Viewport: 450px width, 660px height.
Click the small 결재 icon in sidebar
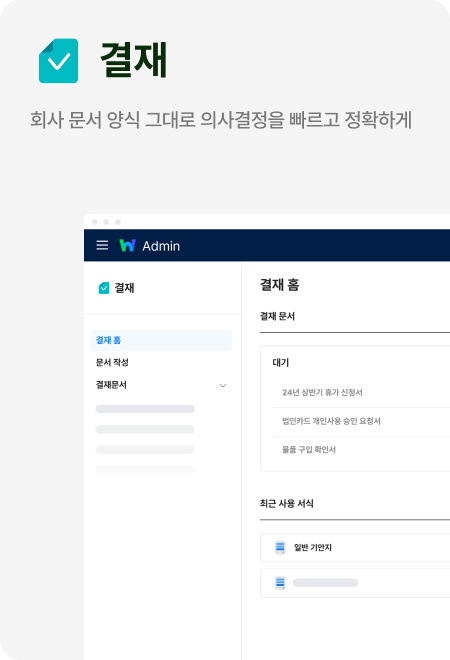pos(104,288)
